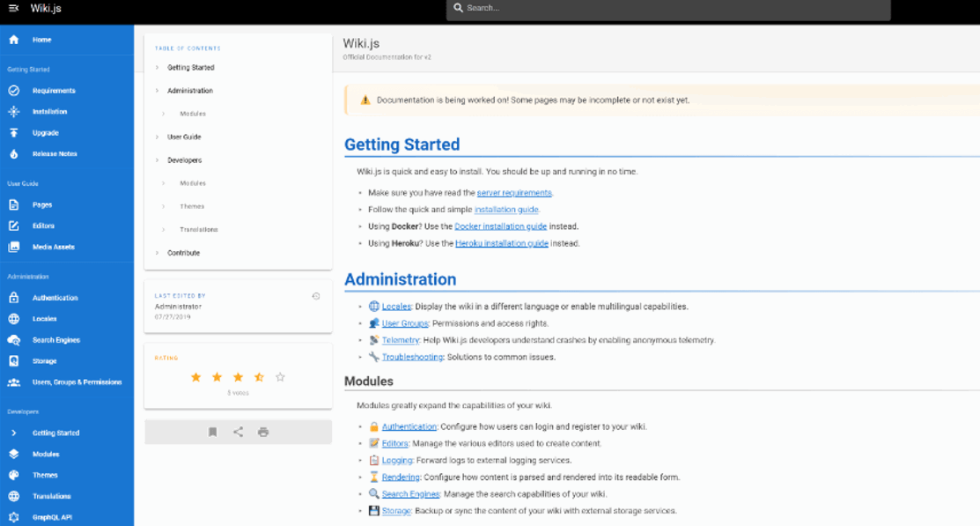Open the server requirements link
The width and height of the screenshot is (980, 526).
coord(514,193)
